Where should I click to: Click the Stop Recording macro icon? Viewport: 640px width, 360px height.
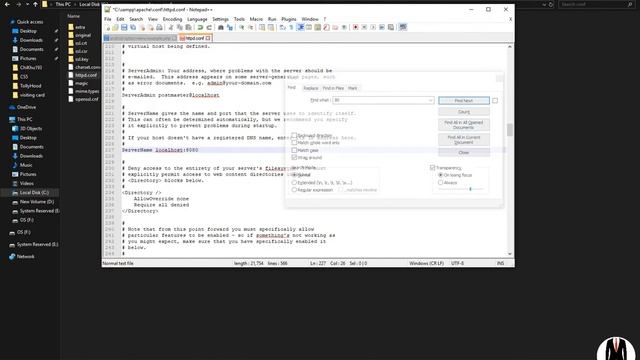[x=364, y=27]
